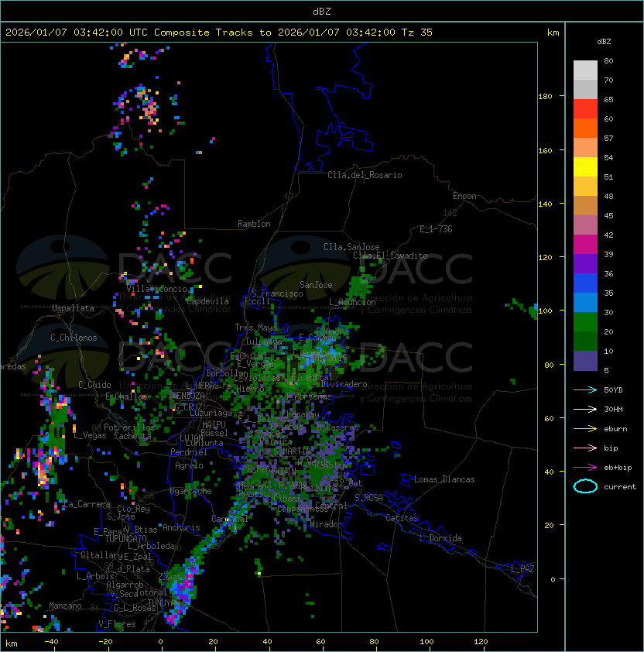Click the 'Ugarteche' place label
This screenshot has width=644, height=652.
pos(191,491)
